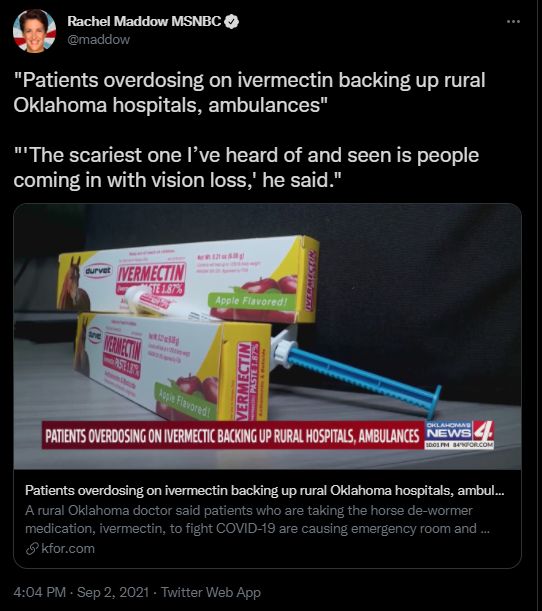
Task: Open the ivermectin news card image
Action: [267, 336]
